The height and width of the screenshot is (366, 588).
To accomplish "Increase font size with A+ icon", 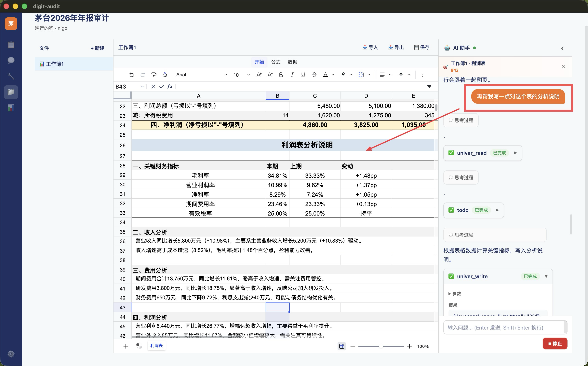I will coord(259,75).
